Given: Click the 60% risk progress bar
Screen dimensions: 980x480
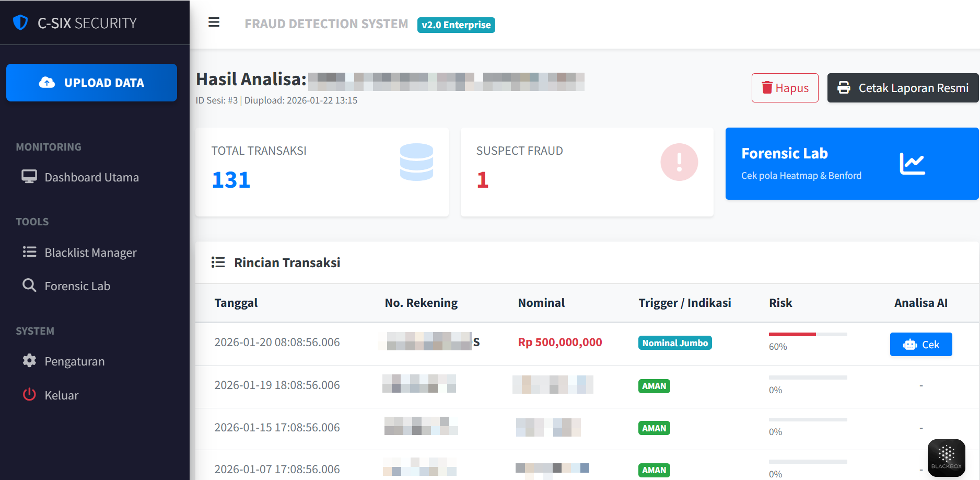Looking at the screenshot, I should pyautogui.click(x=808, y=334).
